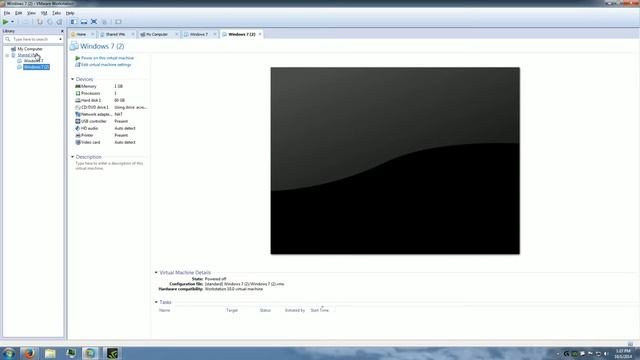Collapse the Devices section
The image size is (640, 360).
click(73, 79)
